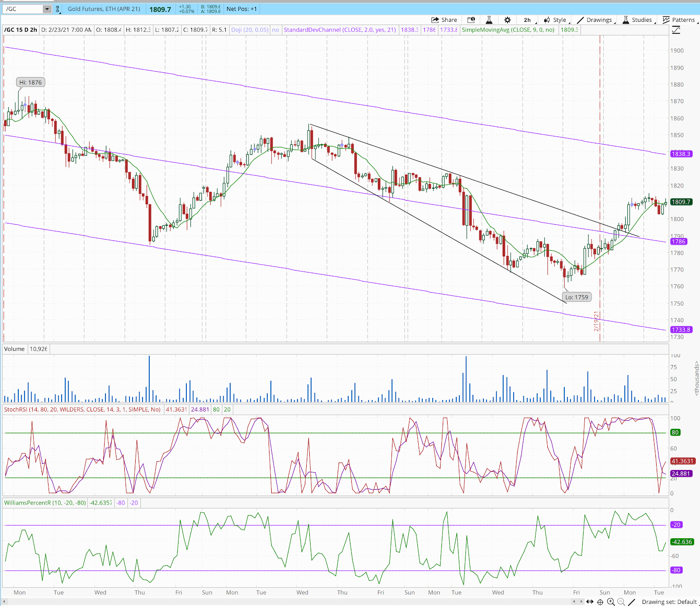Viewport: 700px width, 606px height.
Task: Open the Style menu
Action: [556, 20]
